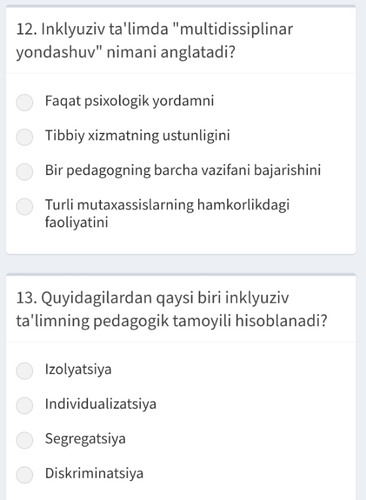Click the Individualizatsiya answer label
The width and height of the screenshot is (366, 500).
pos(101,404)
